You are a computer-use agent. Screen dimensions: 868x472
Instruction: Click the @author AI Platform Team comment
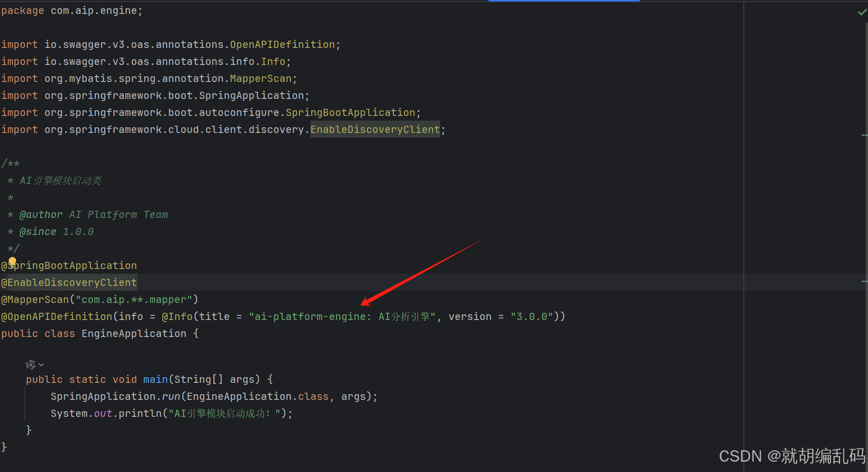click(x=94, y=214)
